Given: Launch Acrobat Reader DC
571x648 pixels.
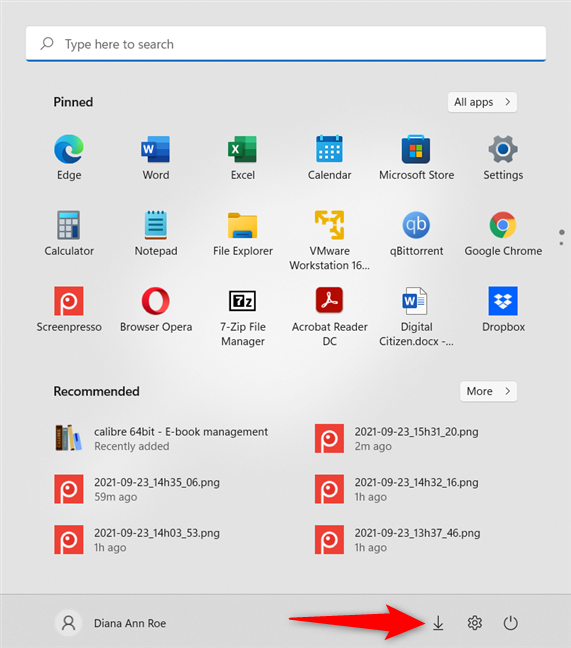Looking at the screenshot, I should click(329, 317).
